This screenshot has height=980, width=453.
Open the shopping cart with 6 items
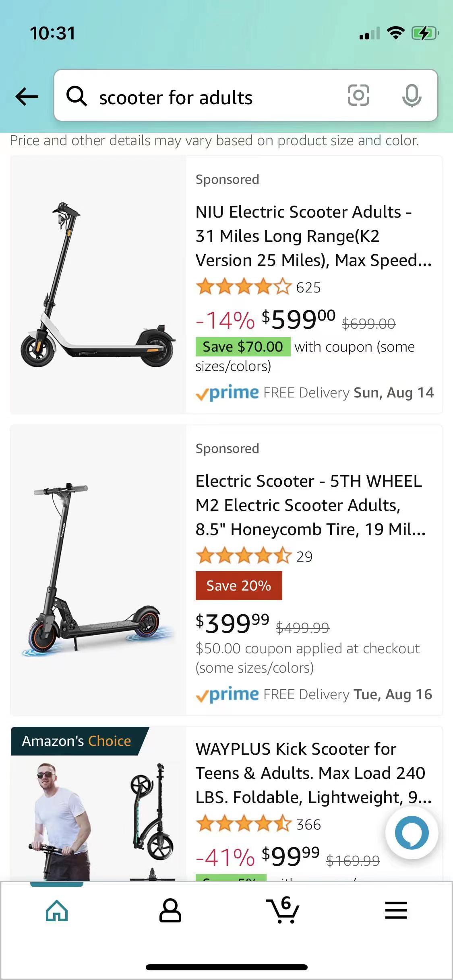point(283,910)
